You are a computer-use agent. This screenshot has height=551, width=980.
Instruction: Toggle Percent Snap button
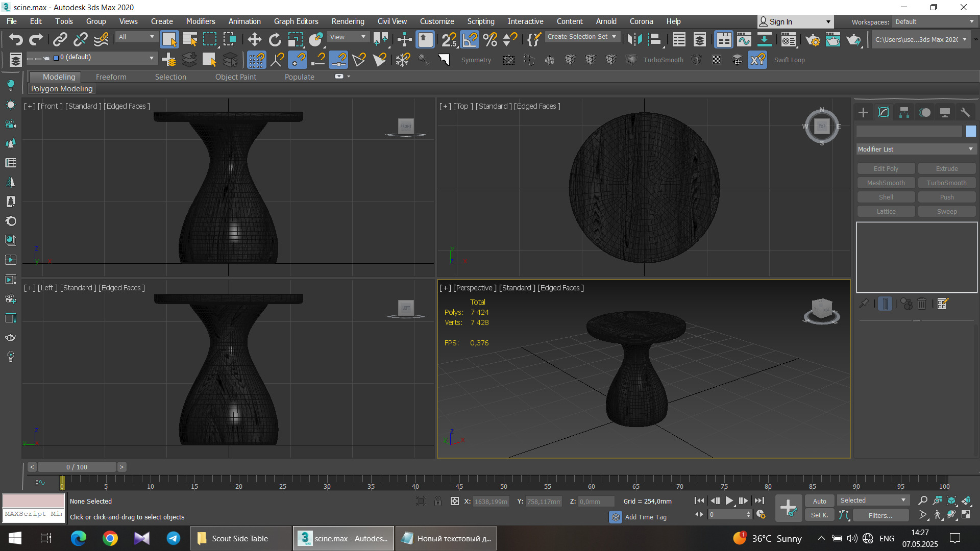(490, 39)
